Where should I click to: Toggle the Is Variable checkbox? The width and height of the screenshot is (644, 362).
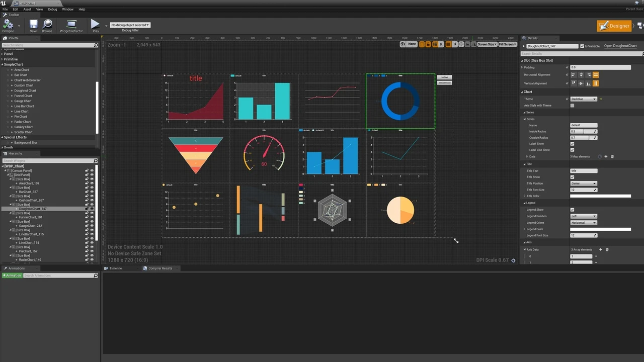pyautogui.click(x=582, y=46)
